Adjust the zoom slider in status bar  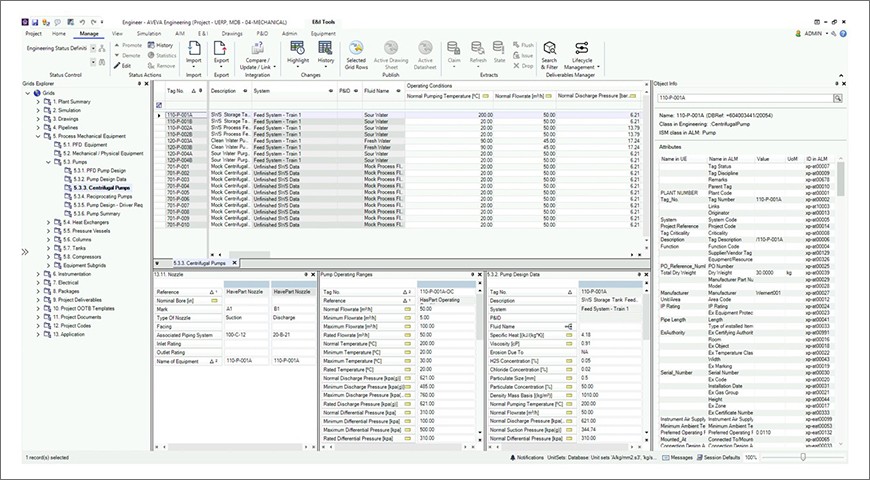802,457
